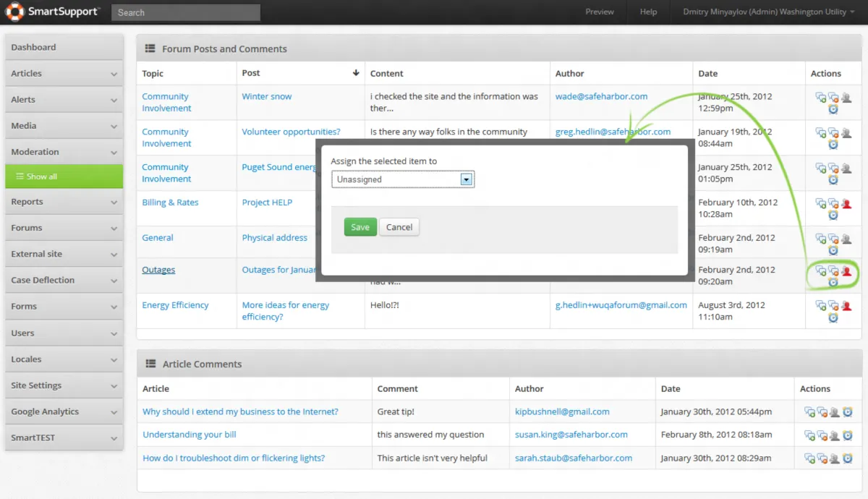
Task: Open kipbushnell@gmail.com author link
Action: (562, 411)
